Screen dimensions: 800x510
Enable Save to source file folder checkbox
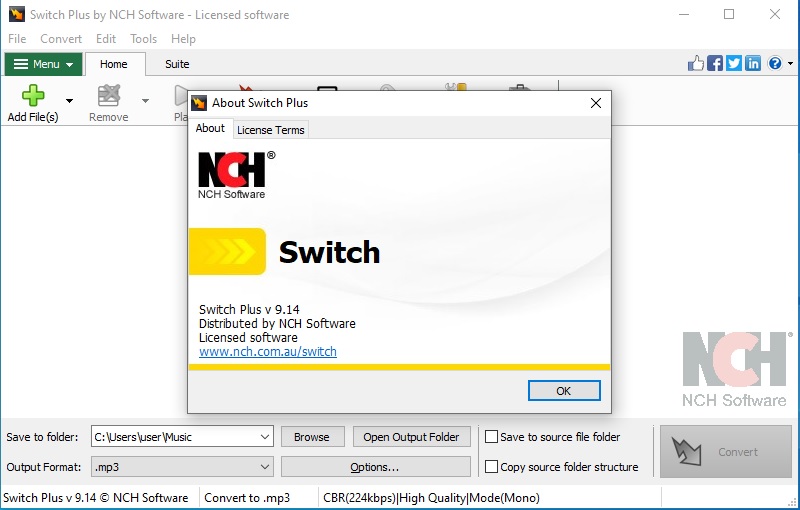click(x=491, y=437)
